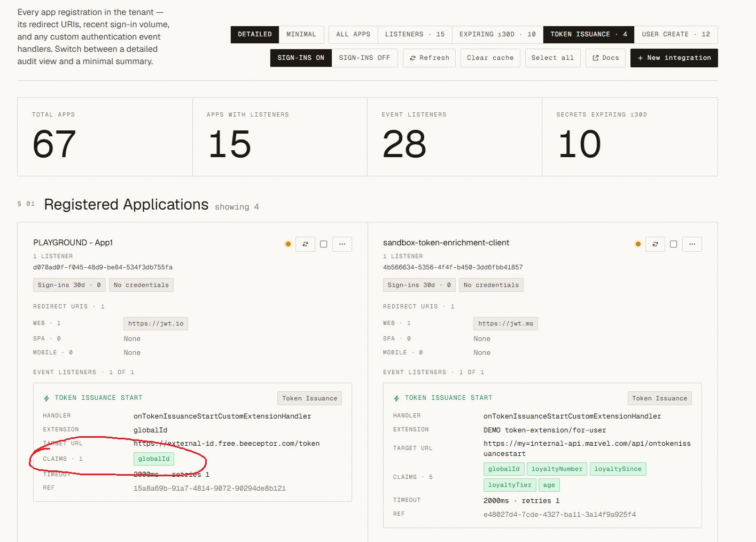Switch to the DETAILED view
This screenshot has width=756, height=542.
(x=255, y=34)
